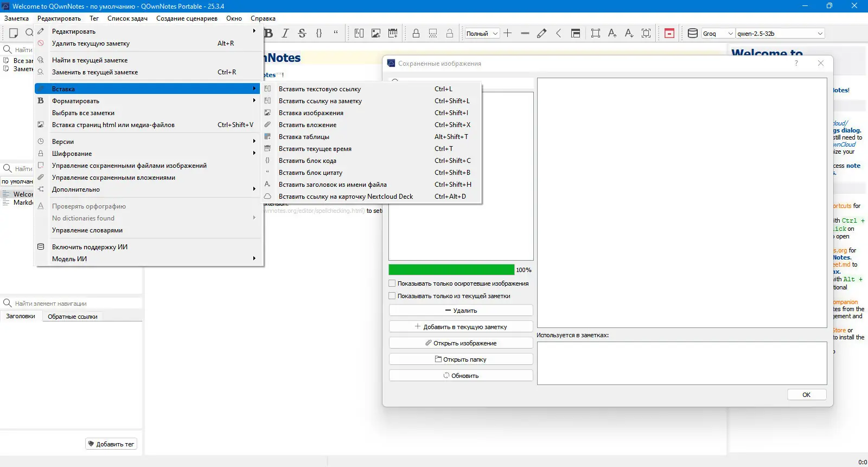This screenshot has width=868, height=467.
Task: Expand the 'Редактировать' submenu
Action: pos(149,31)
